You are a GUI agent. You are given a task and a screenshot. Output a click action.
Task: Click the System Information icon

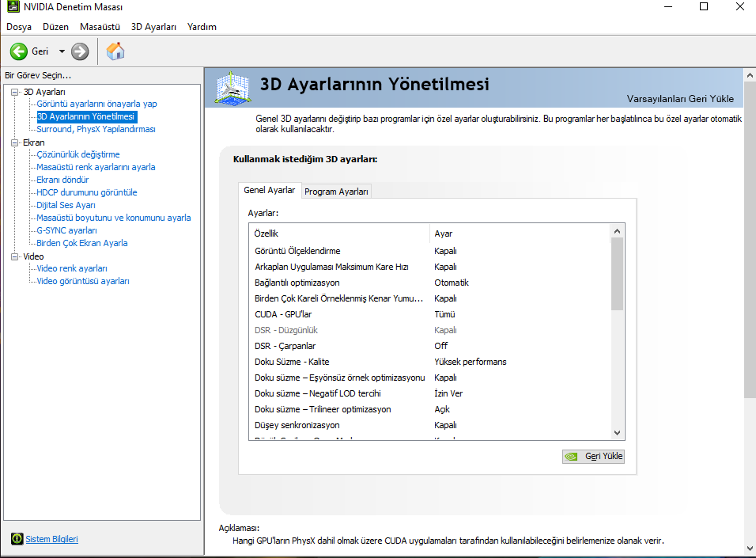click(17, 539)
